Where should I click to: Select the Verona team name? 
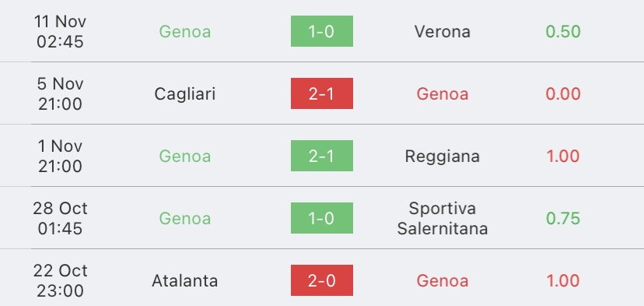(443, 32)
